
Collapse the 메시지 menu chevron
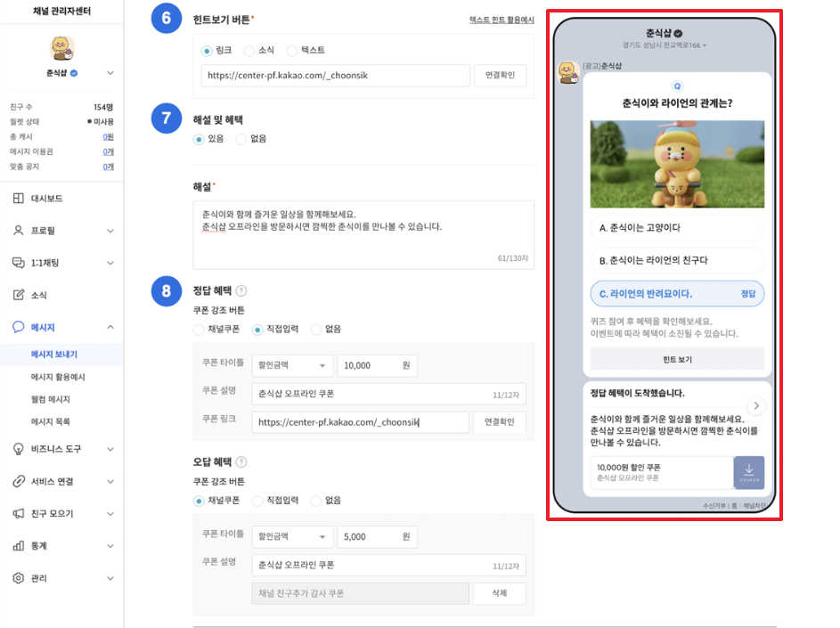coord(110,327)
